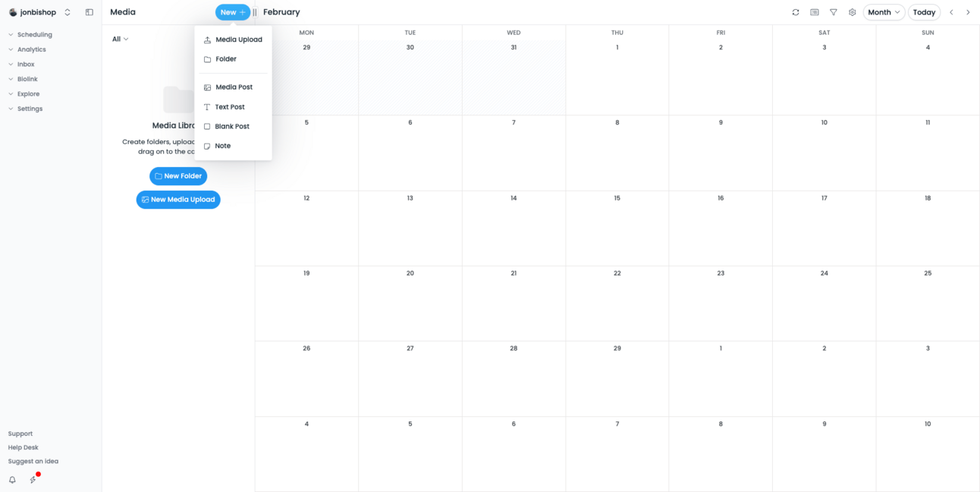This screenshot has height=492, width=980.
Task: Expand the Settings section
Action: 30,109
